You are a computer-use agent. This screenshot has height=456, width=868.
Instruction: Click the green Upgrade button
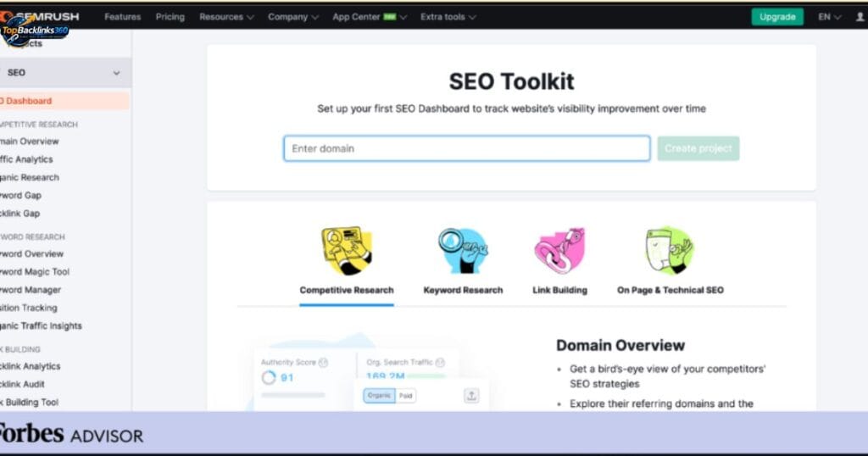pyautogui.click(x=777, y=17)
